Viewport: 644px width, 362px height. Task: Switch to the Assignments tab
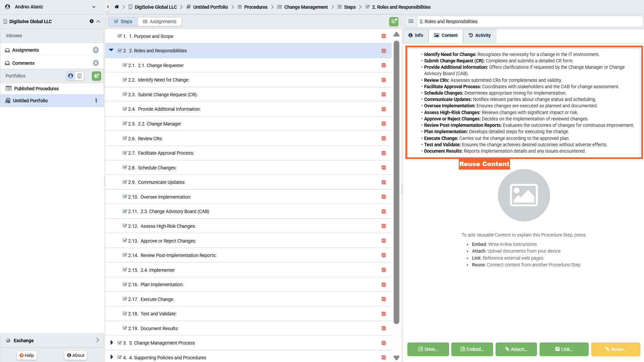(x=159, y=21)
